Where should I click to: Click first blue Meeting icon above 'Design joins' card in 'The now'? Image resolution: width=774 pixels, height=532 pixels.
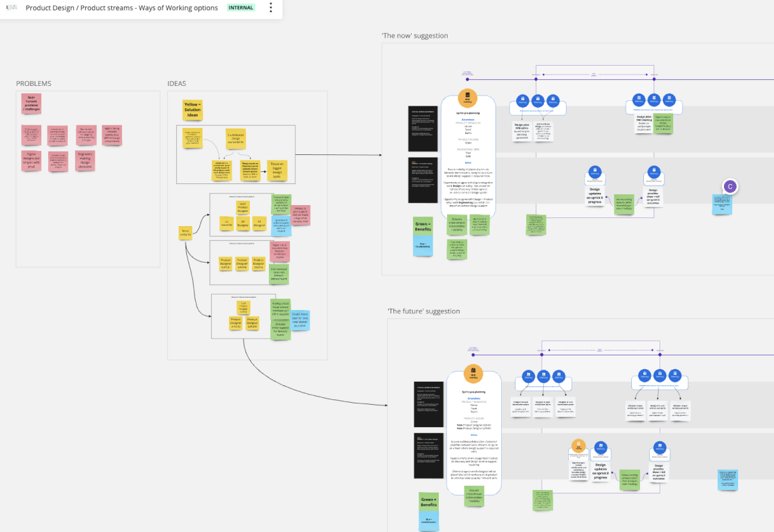(x=523, y=101)
